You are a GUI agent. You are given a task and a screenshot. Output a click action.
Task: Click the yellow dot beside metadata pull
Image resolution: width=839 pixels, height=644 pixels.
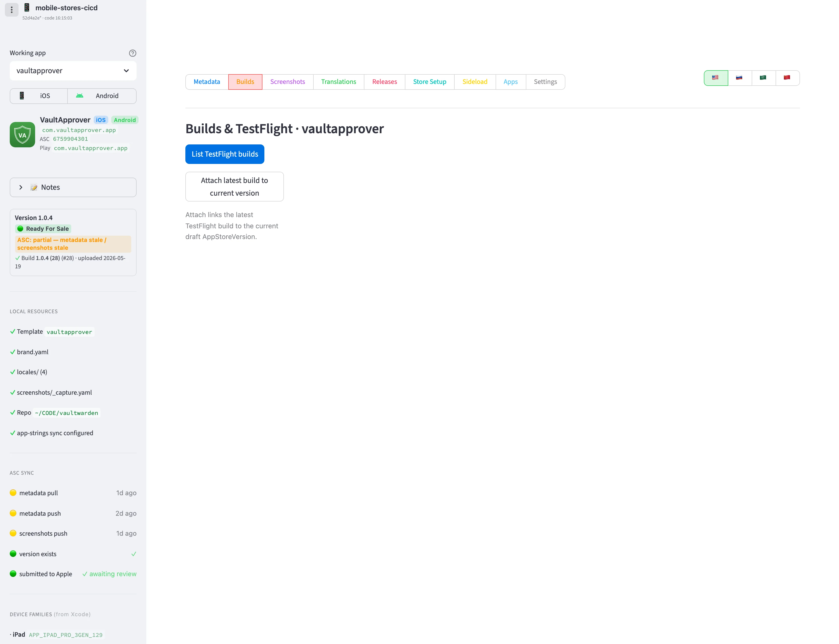pos(13,493)
